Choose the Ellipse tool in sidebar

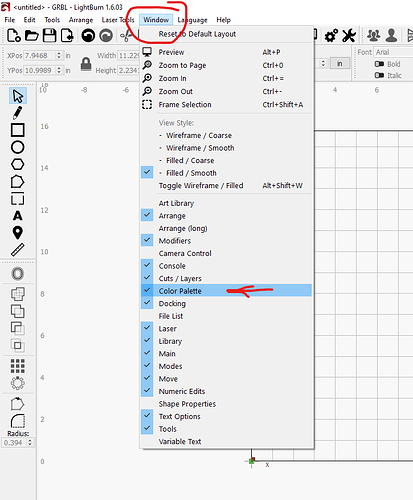coord(18,147)
